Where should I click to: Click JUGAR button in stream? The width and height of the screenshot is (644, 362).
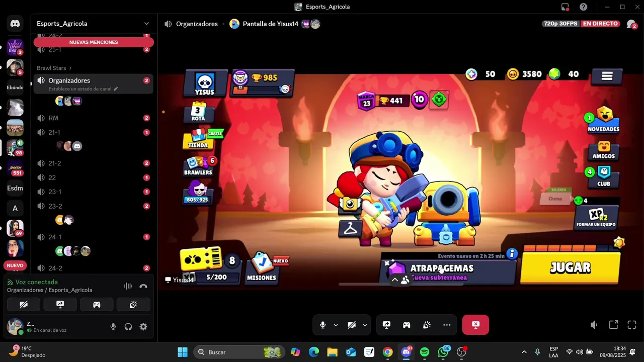click(x=570, y=267)
